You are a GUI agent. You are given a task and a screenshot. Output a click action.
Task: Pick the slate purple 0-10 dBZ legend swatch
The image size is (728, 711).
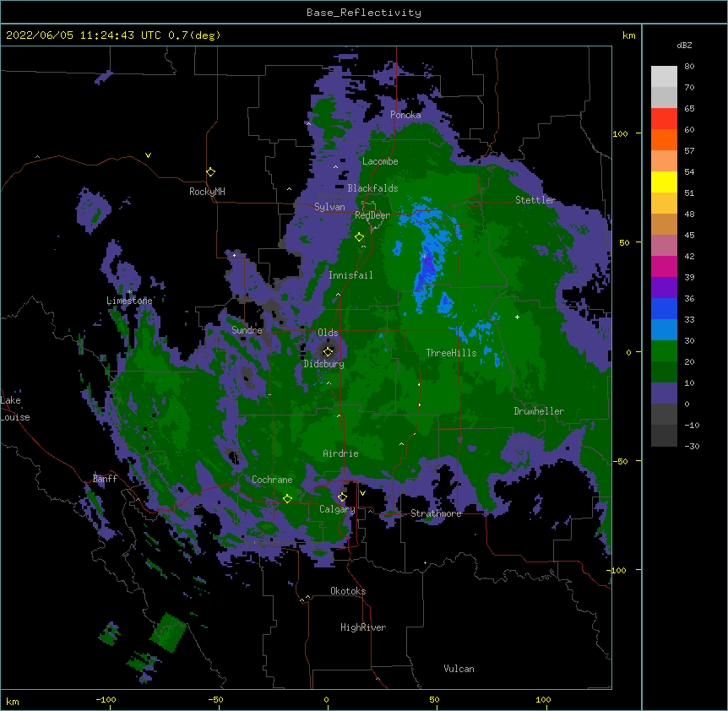[664, 393]
